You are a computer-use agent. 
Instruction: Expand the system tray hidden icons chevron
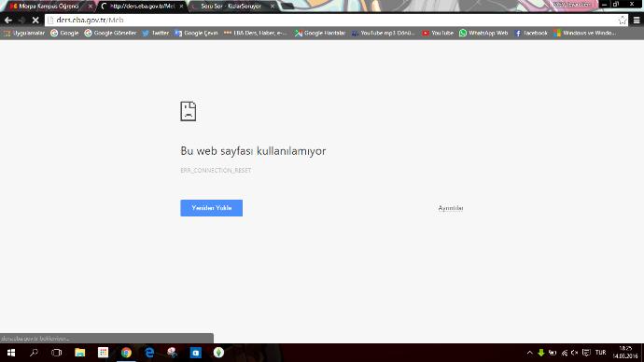[x=530, y=353]
